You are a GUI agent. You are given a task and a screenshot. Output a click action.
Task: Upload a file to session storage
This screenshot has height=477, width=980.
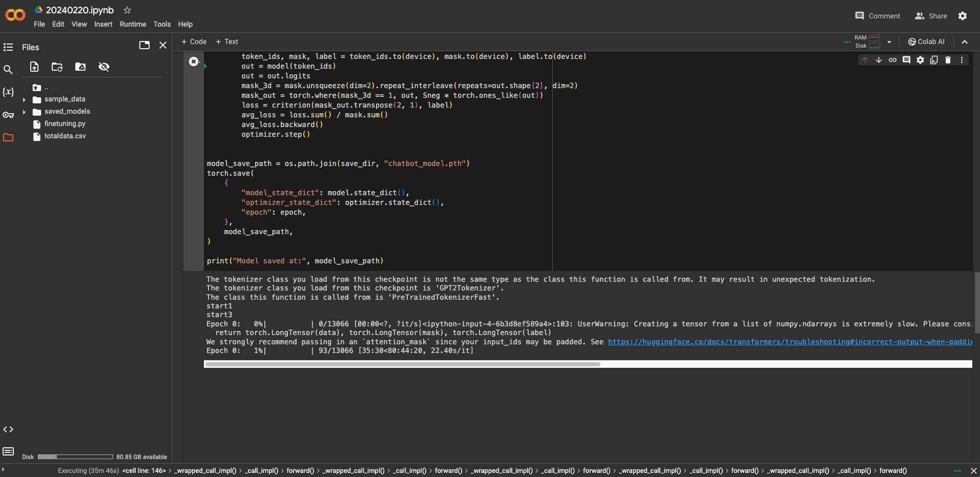point(34,67)
